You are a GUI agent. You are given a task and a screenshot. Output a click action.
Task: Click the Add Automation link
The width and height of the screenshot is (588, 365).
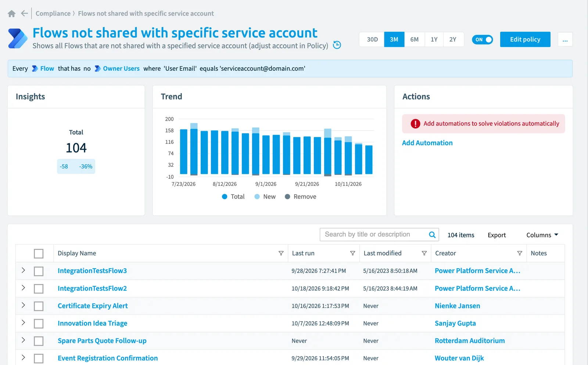click(427, 143)
